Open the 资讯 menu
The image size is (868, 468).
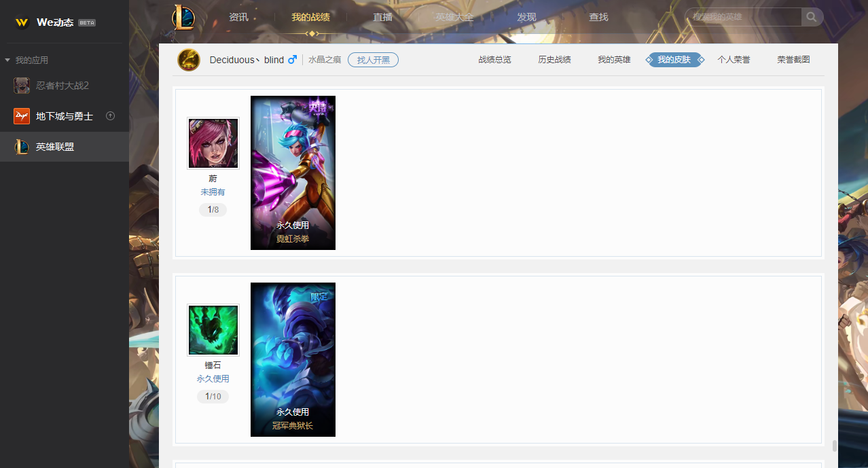point(238,17)
